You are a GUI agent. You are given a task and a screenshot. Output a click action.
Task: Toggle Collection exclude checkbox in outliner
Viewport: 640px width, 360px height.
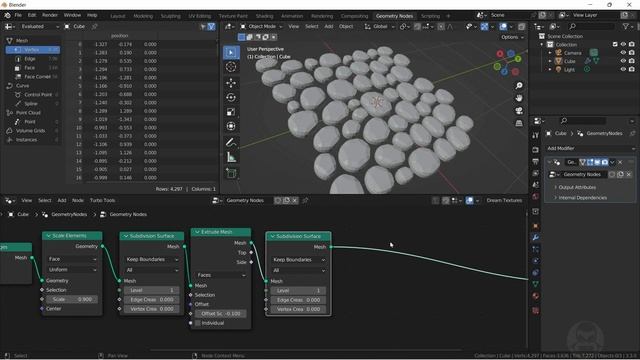(615, 44)
